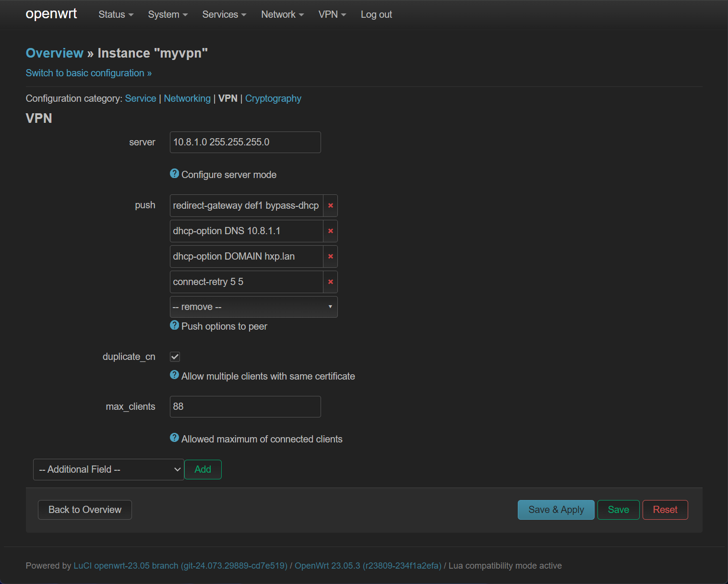Click help icon for Allowed maximum clients
The height and width of the screenshot is (584, 728).
pyautogui.click(x=175, y=438)
